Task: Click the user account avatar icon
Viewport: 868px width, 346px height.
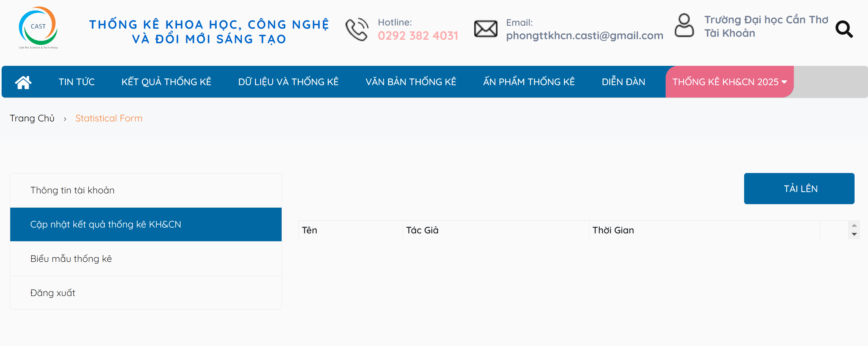Action: coord(684,25)
